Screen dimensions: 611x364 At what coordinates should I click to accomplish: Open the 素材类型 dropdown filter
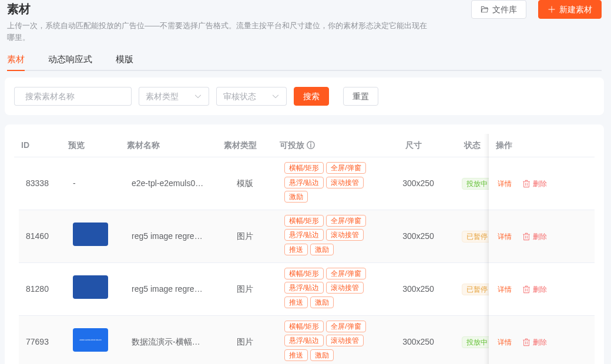pyautogui.click(x=174, y=96)
